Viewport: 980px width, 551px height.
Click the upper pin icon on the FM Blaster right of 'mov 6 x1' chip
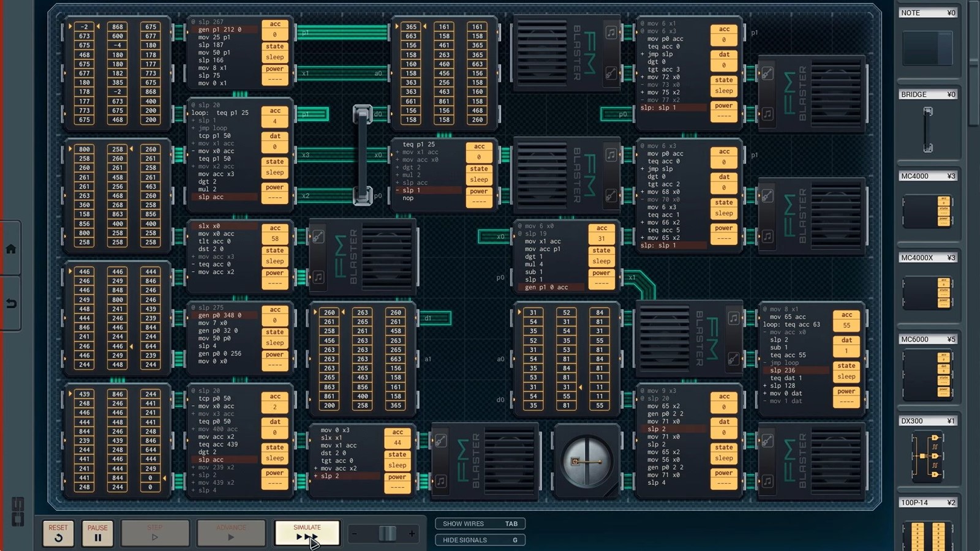click(x=767, y=73)
